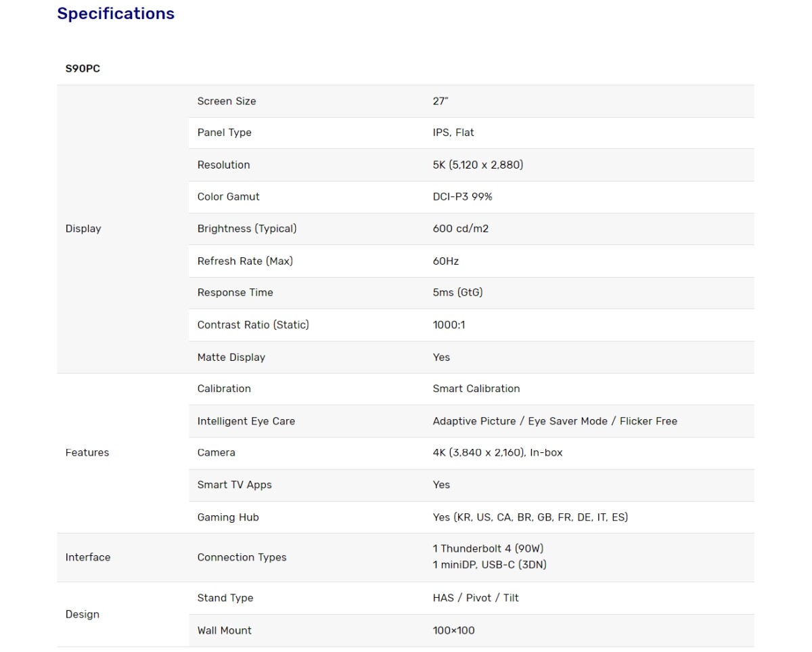The height and width of the screenshot is (652, 812).
Task: Select the 5ms (GtG) value
Action: click(458, 292)
